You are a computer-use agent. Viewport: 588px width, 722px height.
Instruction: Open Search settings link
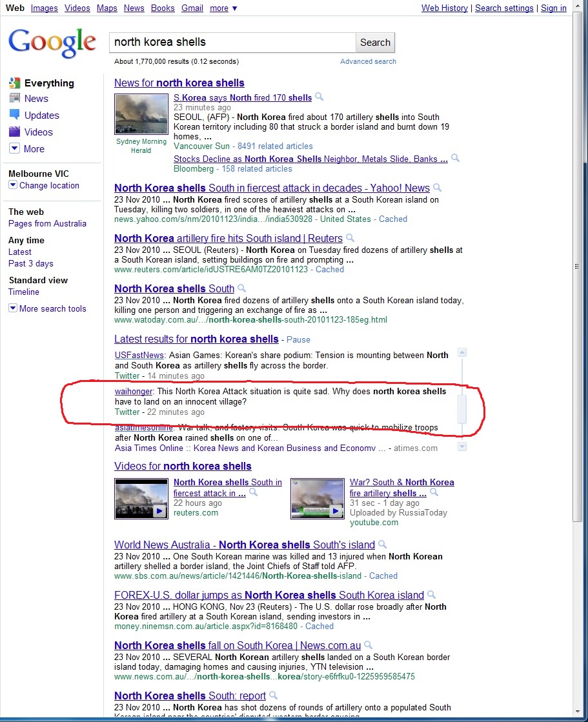point(504,8)
